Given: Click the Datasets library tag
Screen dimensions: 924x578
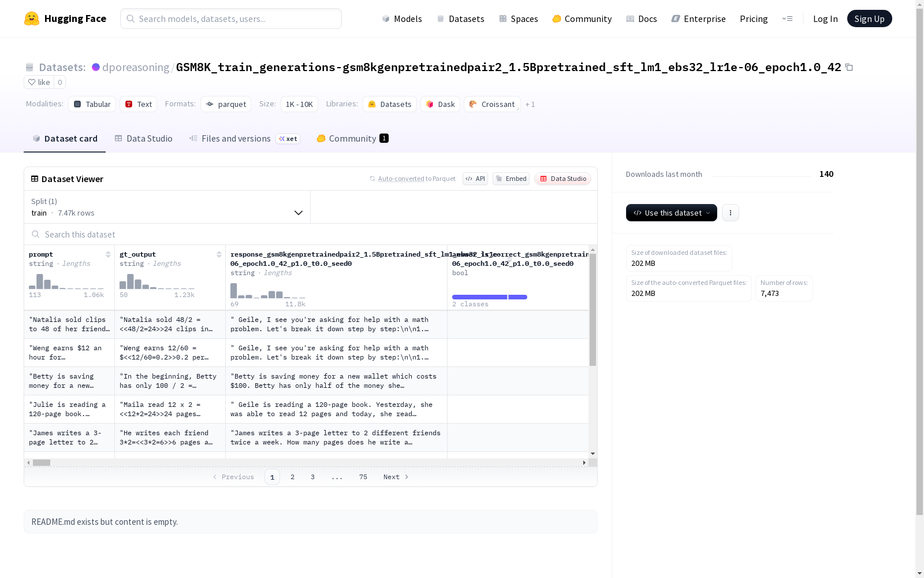Looking at the screenshot, I should [x=390, y=104].
